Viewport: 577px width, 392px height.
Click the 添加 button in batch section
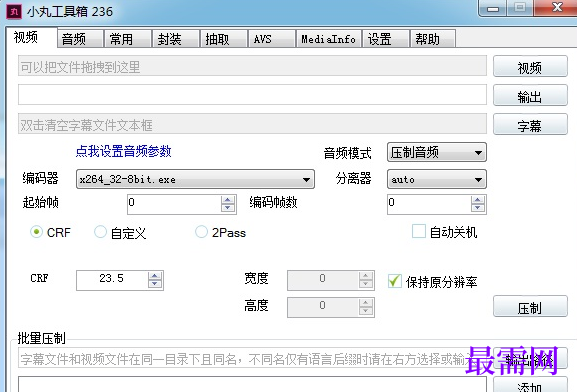click(530, 385)
